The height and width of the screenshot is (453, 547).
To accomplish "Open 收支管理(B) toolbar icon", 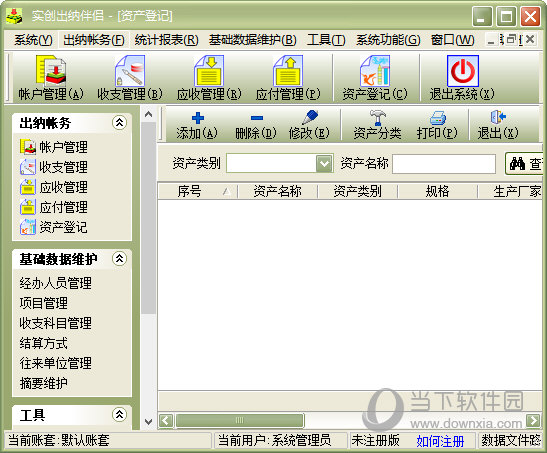I will [x=130, y=78].
